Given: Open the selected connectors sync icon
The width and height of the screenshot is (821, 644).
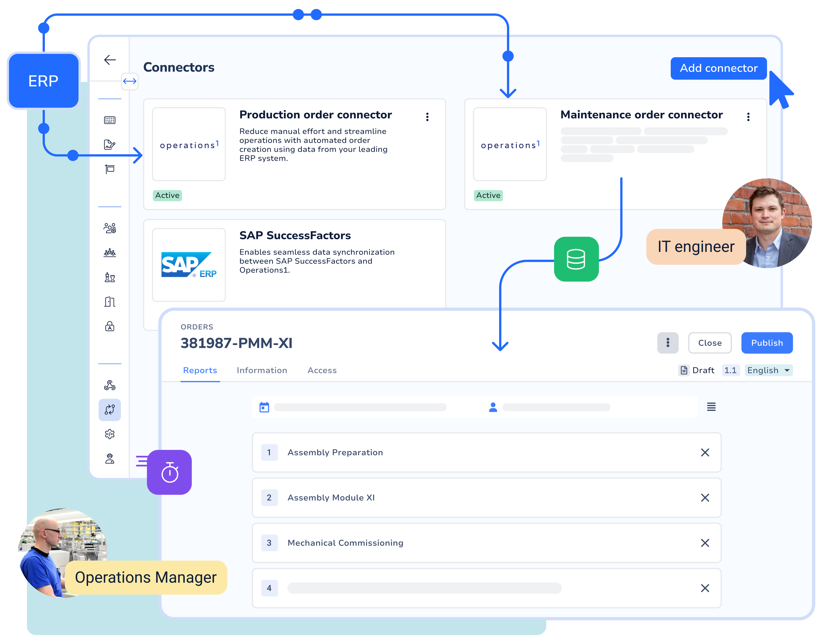Looking at the screenshot, I should tap(110, 410).
